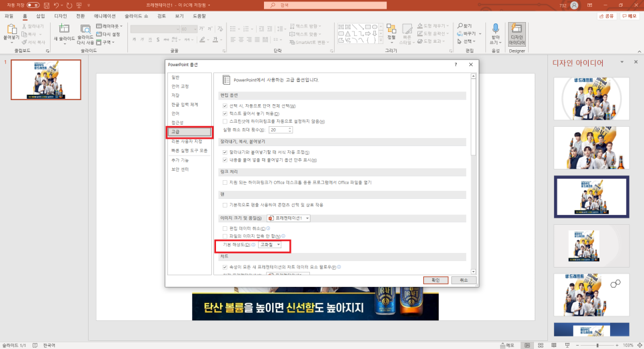Click the ribbon display options icon
This screenshot has width=644, height=349.
point(590,5)
